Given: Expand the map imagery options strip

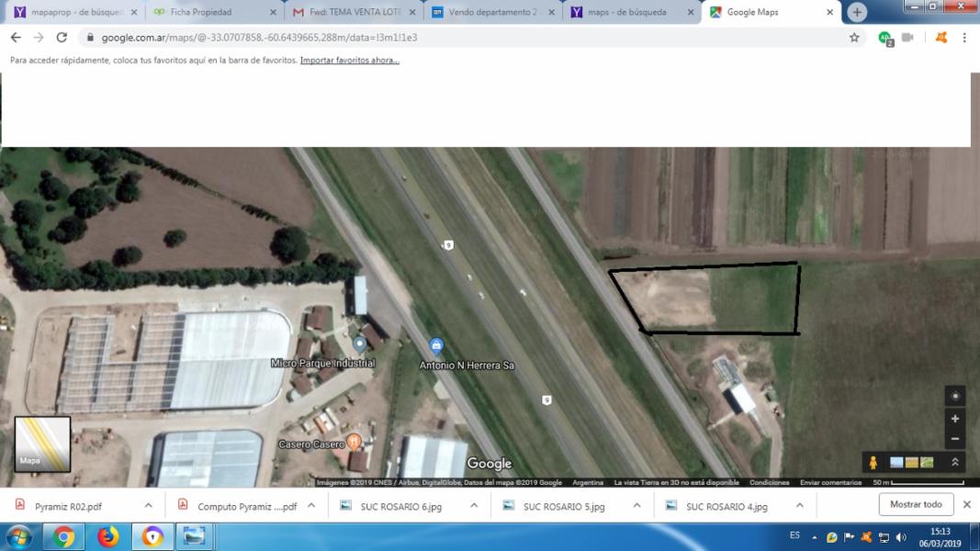Looking at the screenshot, I should [955, 462].
